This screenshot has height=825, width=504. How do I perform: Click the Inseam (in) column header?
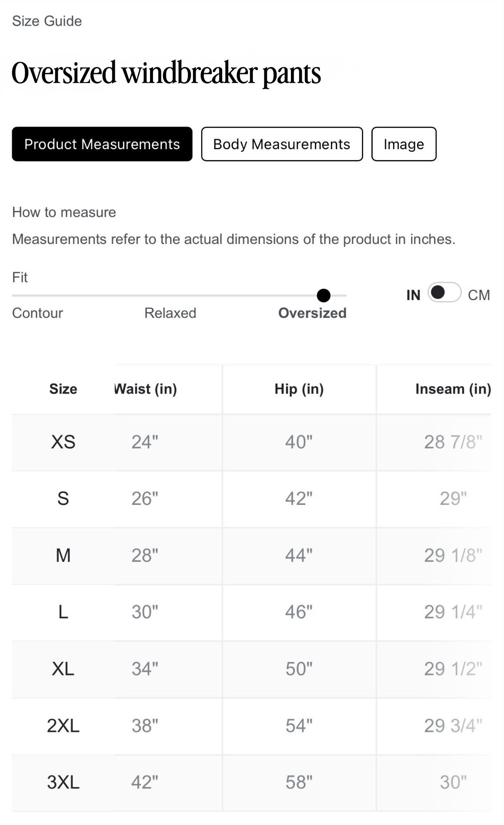[x=453, y=389]
